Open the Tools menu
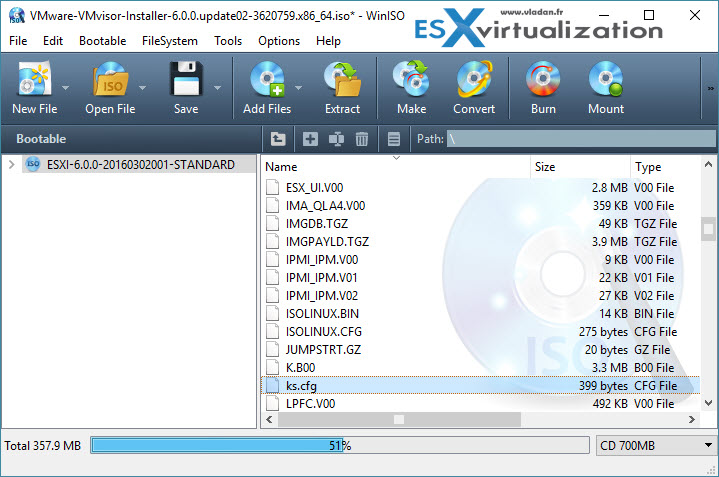719x477 pixels. (228, 41)
